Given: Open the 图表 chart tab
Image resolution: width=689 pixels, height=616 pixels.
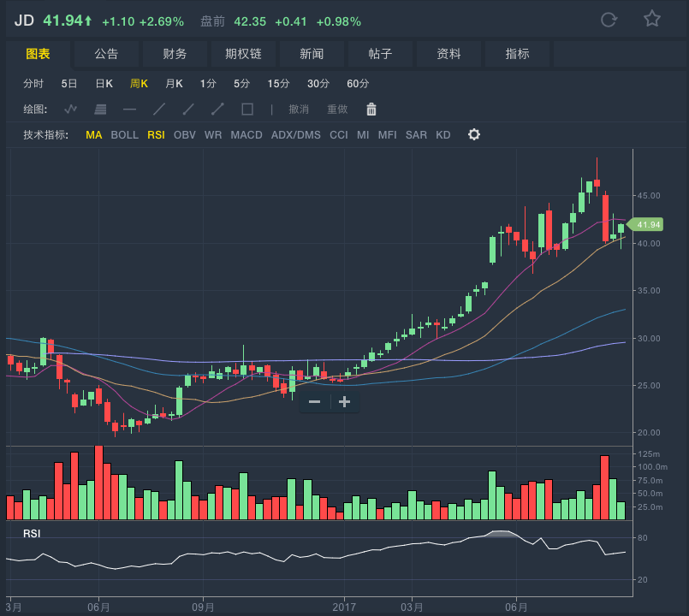Looking at the screenshot, I should 38,54.
